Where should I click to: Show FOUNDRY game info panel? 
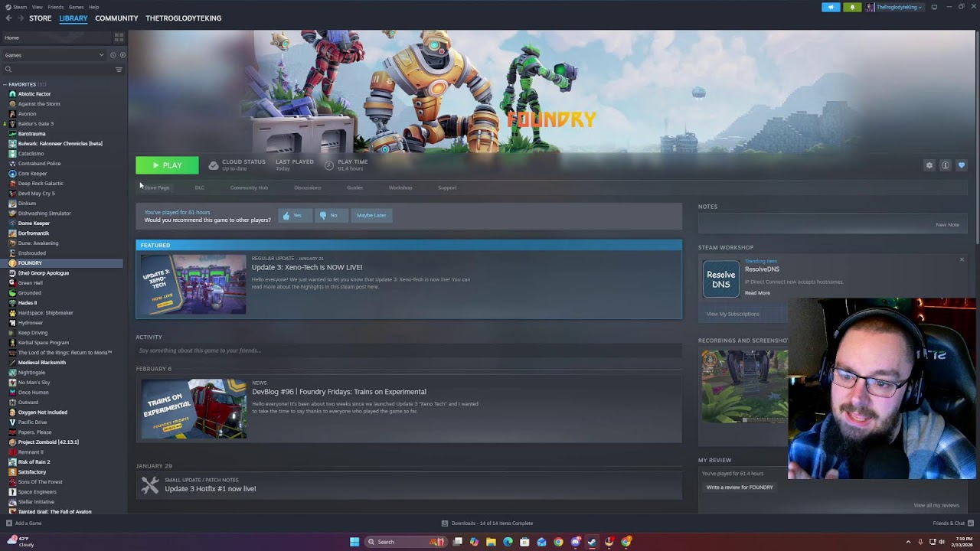[x=946, y=165]
